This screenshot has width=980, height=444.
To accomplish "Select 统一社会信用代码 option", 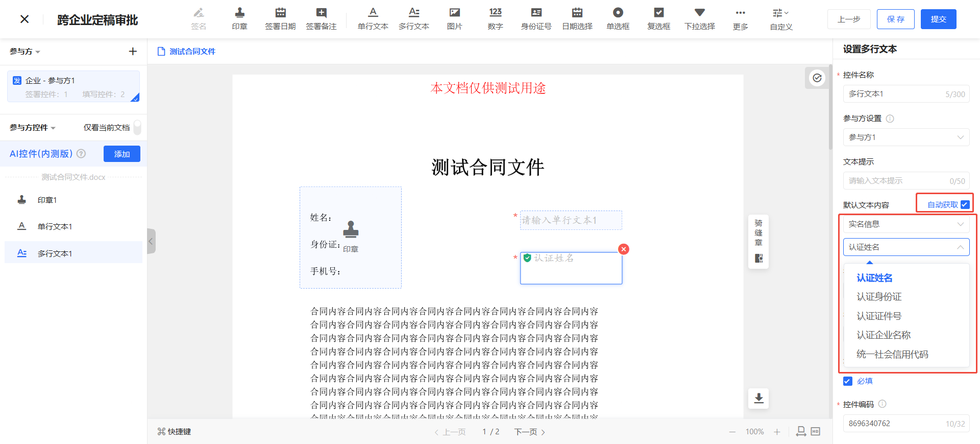I will point(892,354).
